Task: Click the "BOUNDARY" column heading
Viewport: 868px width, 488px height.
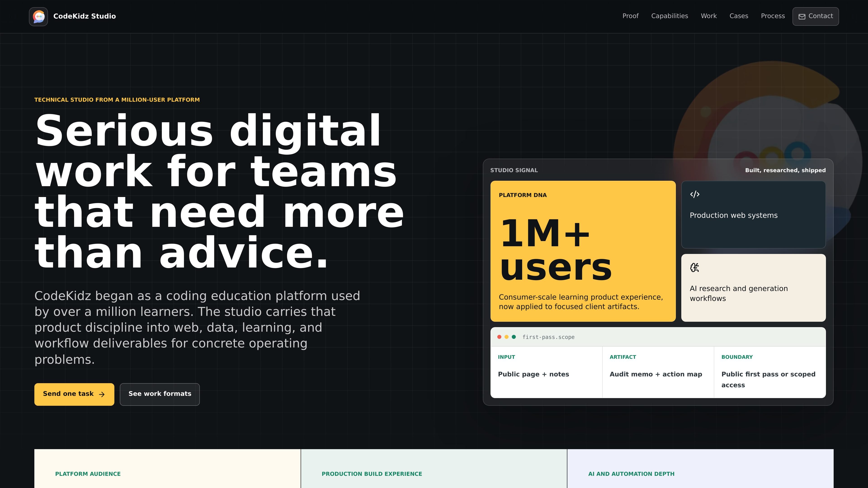Action: point(737,357)
